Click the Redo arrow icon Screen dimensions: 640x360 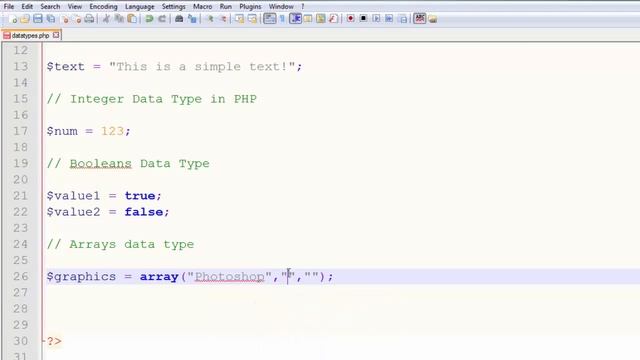pyautogui.click(x=162, y=19)
